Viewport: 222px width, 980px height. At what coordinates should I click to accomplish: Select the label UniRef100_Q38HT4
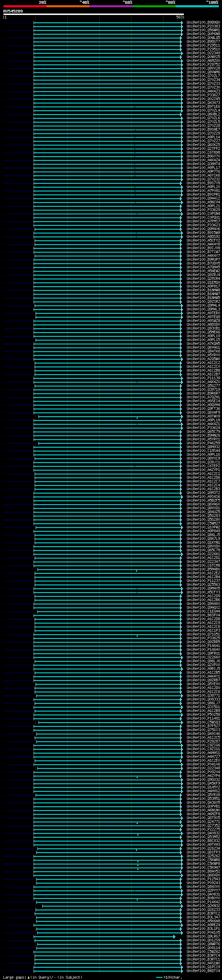coord(203,164)
